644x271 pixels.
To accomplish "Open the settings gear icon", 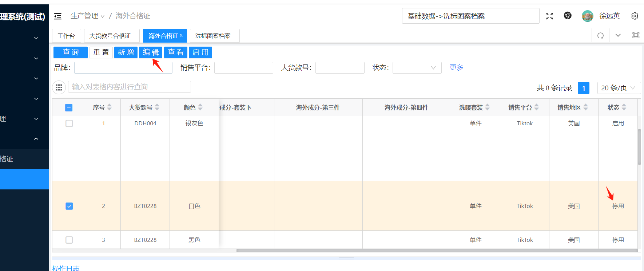I will coord(635,16).
